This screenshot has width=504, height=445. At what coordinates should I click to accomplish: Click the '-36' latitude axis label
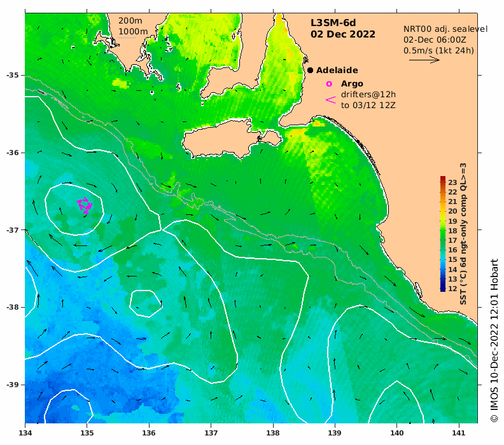12,153
